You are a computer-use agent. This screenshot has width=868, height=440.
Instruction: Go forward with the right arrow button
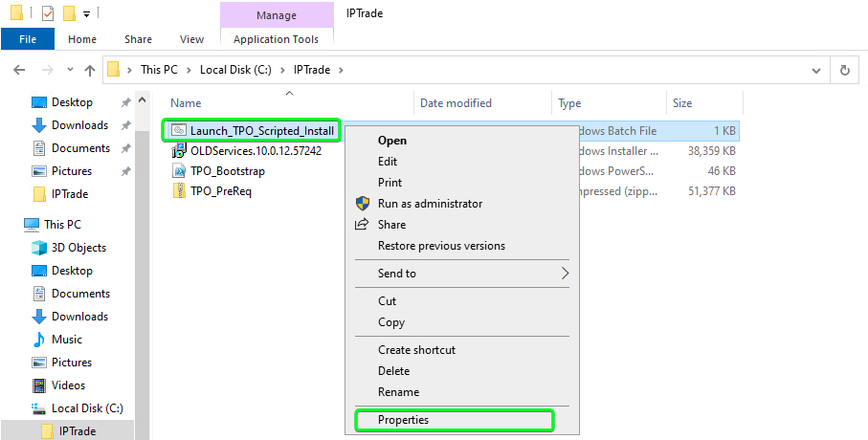[48, 70]
